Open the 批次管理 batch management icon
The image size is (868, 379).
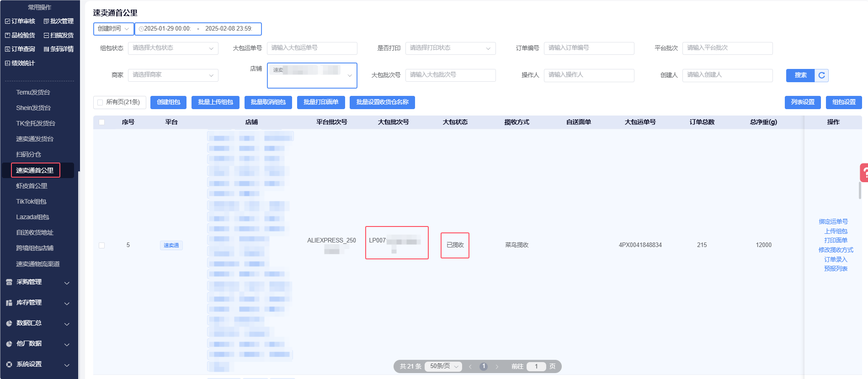[x=46, y=21]
